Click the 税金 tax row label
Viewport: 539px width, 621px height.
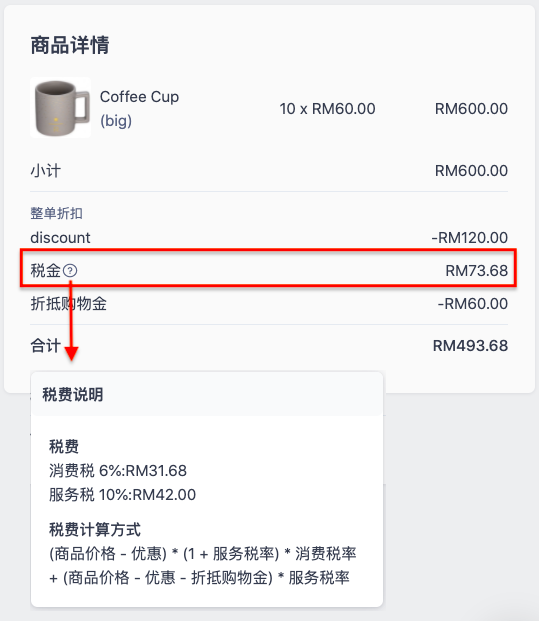tap(46, 271)
